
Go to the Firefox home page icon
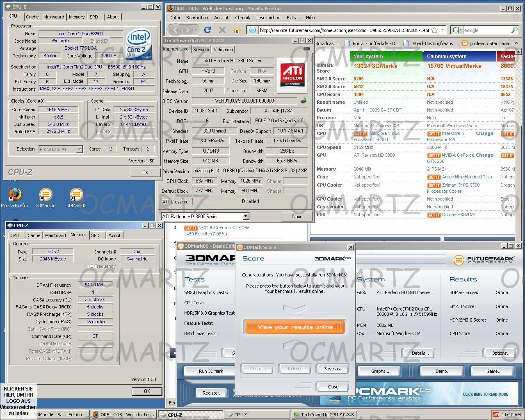tap(237, 30)
